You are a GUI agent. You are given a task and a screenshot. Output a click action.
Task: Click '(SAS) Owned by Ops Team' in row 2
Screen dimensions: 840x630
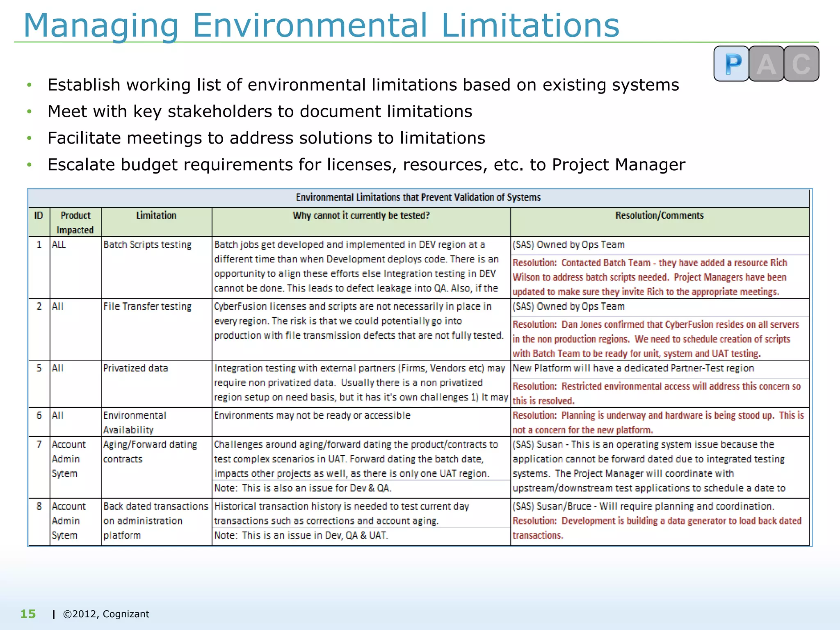click(x=569, y=306)
